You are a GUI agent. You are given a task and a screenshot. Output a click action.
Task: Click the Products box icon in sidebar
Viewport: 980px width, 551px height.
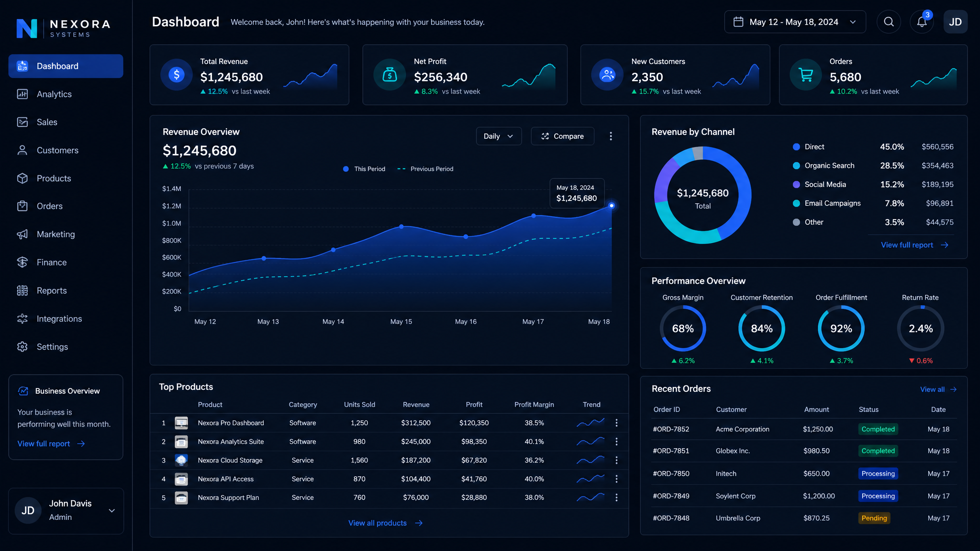pyautogui.click(x=22, y=178)
